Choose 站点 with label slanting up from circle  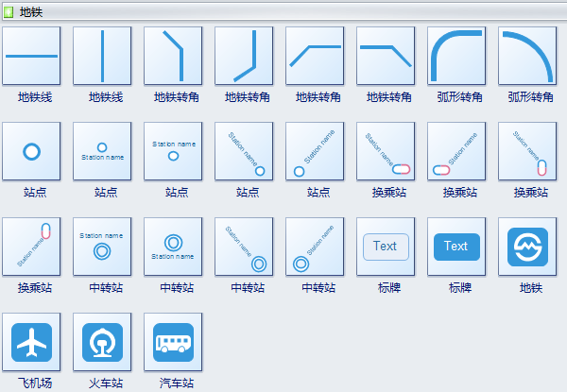[315, 151]
